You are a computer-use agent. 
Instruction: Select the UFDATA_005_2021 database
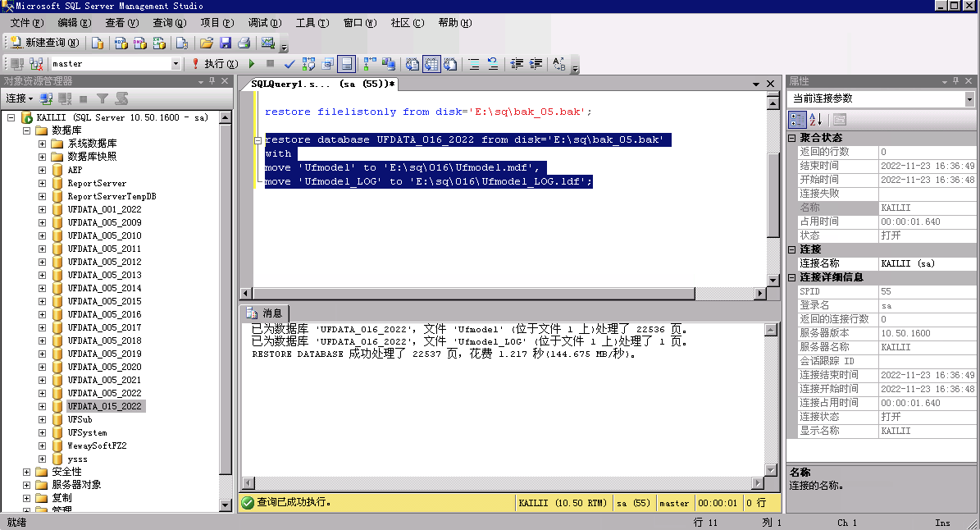click(104, 380)
